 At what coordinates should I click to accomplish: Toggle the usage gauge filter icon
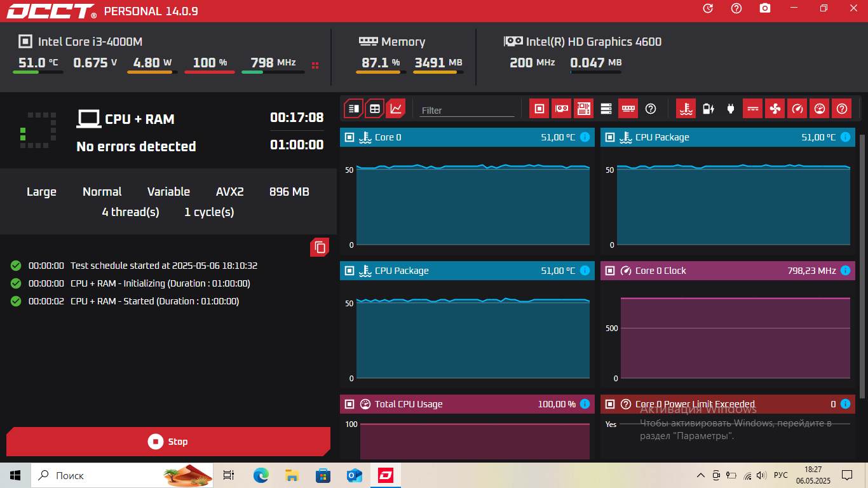pyautogui.click(x=819, y=109)
